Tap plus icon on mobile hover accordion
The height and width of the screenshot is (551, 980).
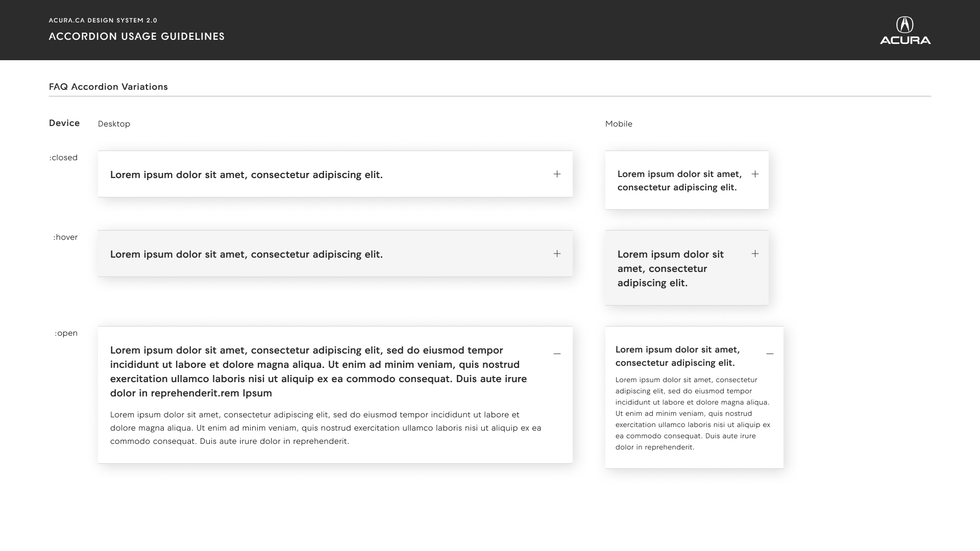[755, 254]
